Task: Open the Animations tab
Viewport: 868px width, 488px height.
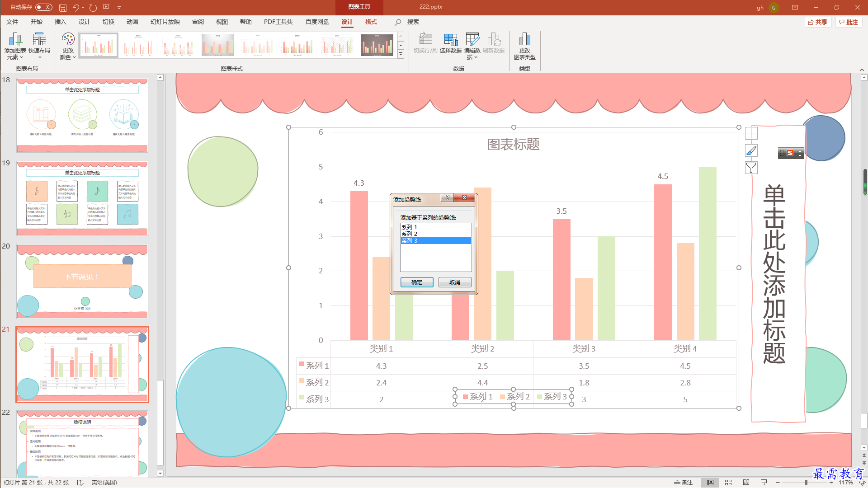Action: pos(132,22)
